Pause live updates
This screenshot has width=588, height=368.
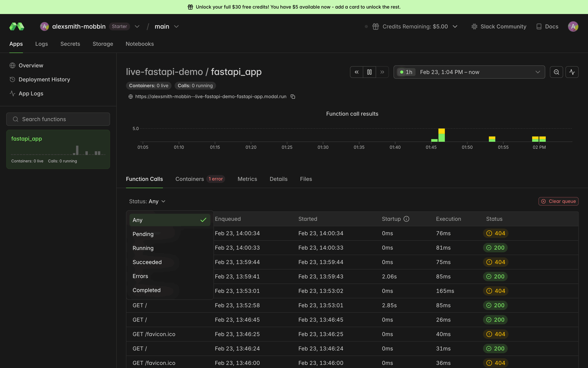(x=369, y=72)
